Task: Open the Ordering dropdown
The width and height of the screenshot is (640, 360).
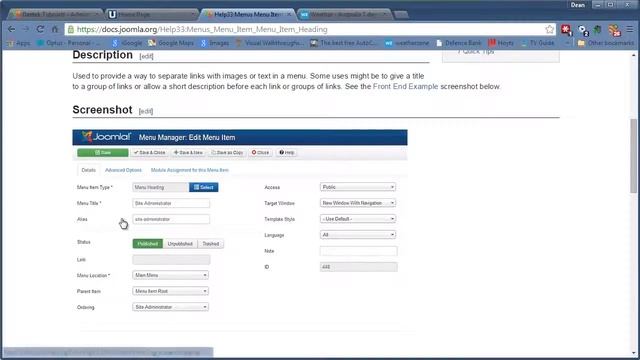Action: (171, 307)
